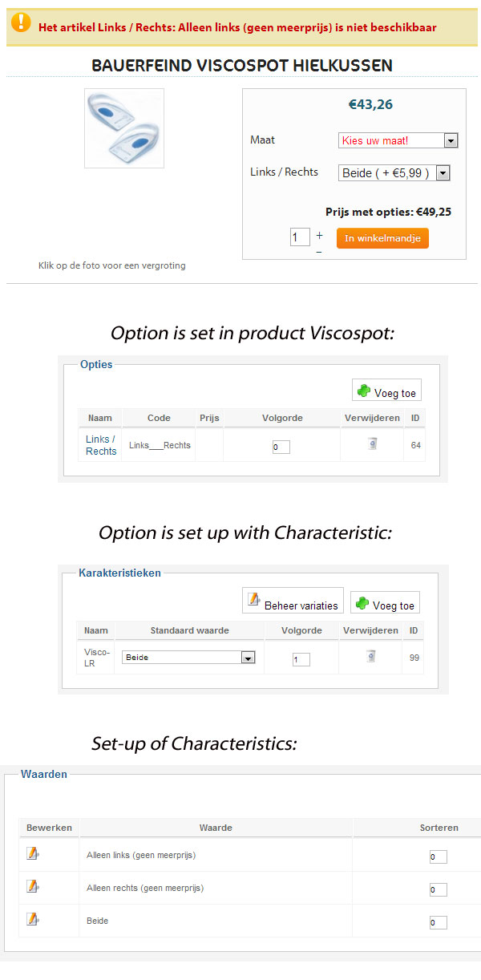Click the Volgorde field for Visco-LR

pyautogui.click(x=301, y=659)
